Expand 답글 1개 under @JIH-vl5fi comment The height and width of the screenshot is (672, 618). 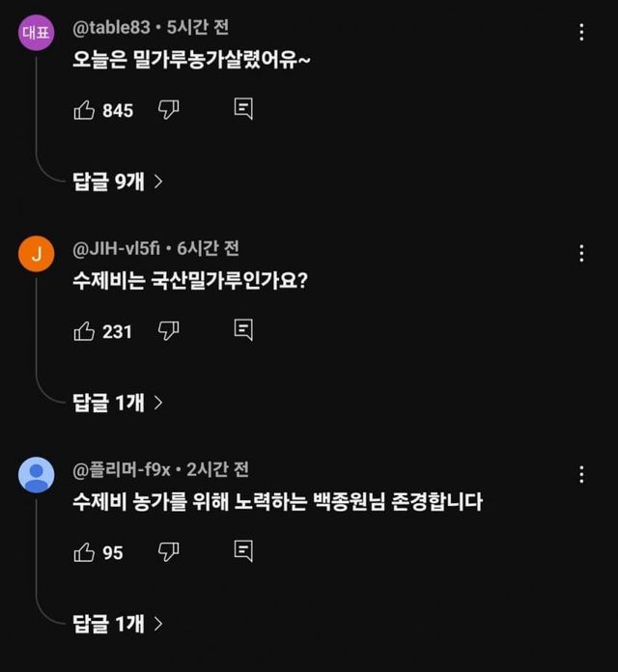(118, 402)
